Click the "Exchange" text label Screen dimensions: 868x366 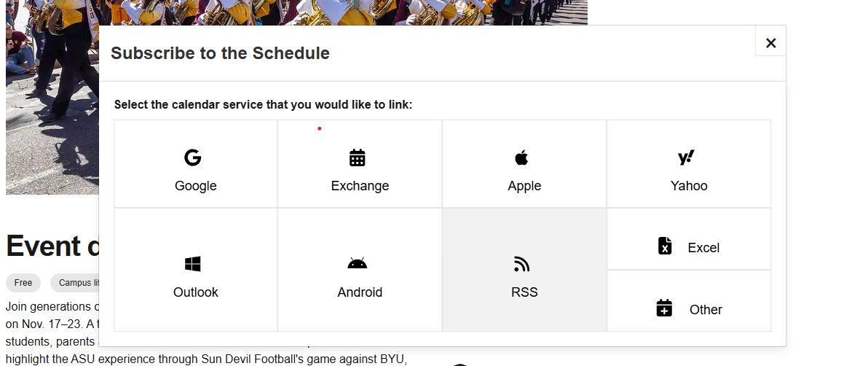tap(360, 186)
